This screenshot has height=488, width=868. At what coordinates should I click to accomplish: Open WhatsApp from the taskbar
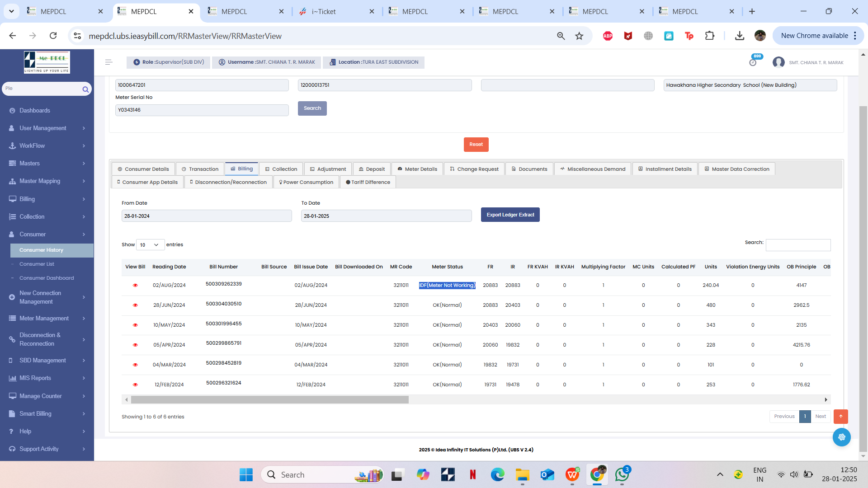pos(622,474)
